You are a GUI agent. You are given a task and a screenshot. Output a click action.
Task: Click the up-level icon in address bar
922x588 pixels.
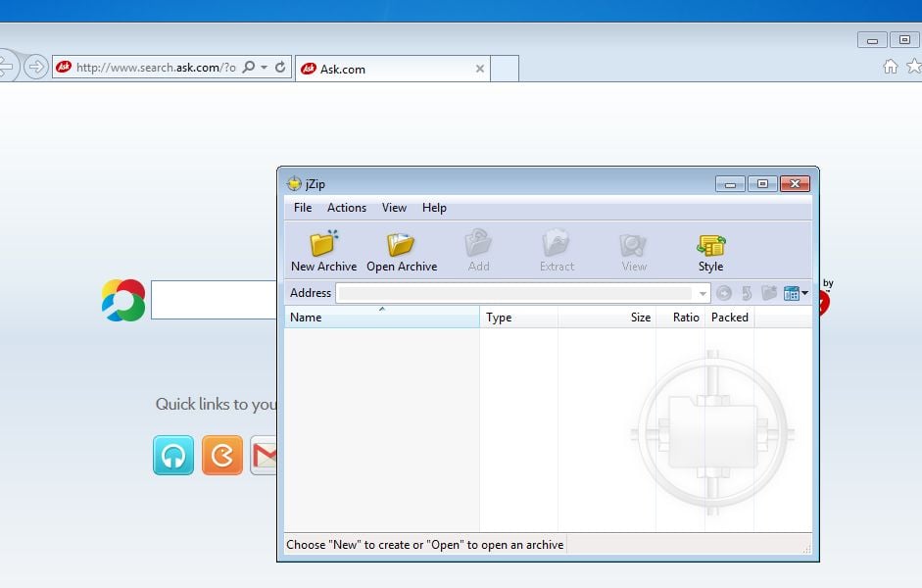[x=747, y=293]
